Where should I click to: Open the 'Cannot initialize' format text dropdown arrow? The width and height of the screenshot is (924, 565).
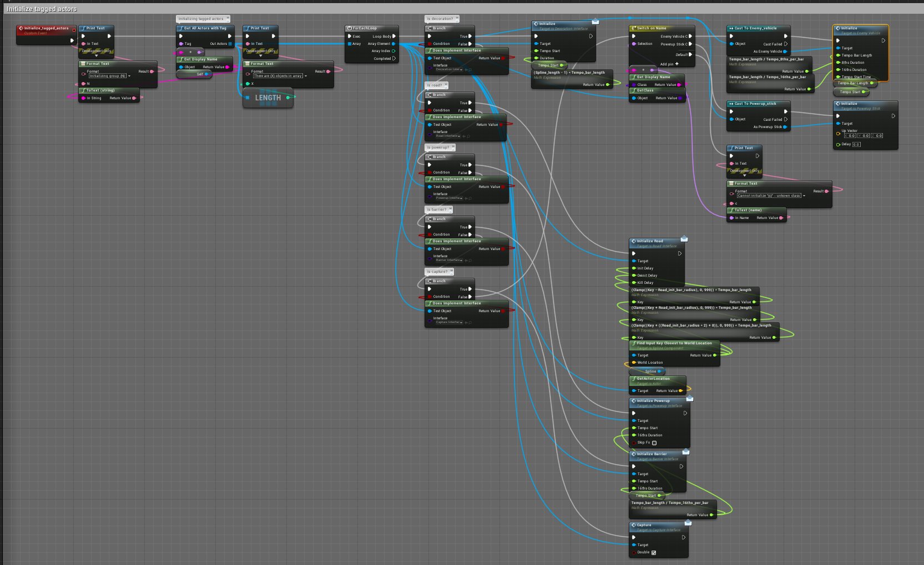tap(804, 196)
